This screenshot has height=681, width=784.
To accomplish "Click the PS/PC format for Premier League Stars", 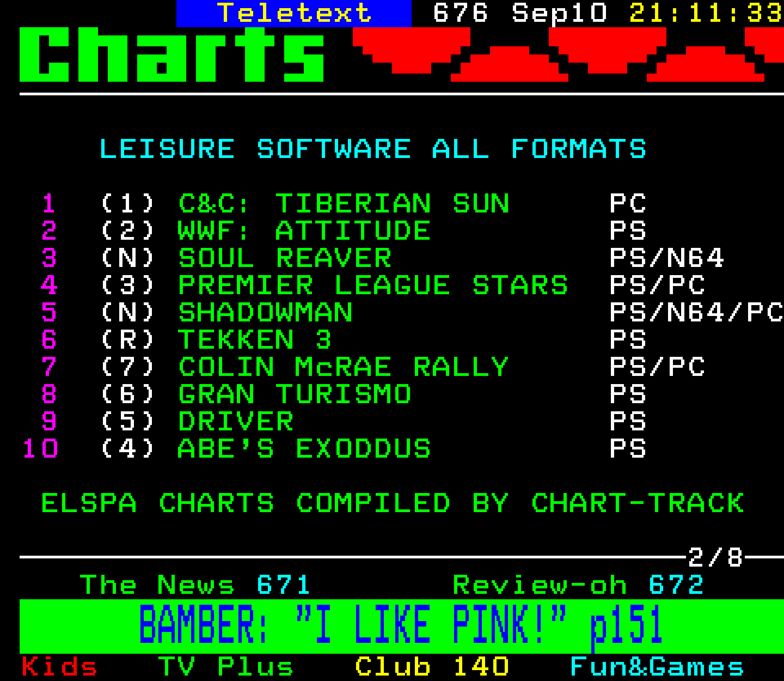I will pyautogui.click(x=657, y=285).
